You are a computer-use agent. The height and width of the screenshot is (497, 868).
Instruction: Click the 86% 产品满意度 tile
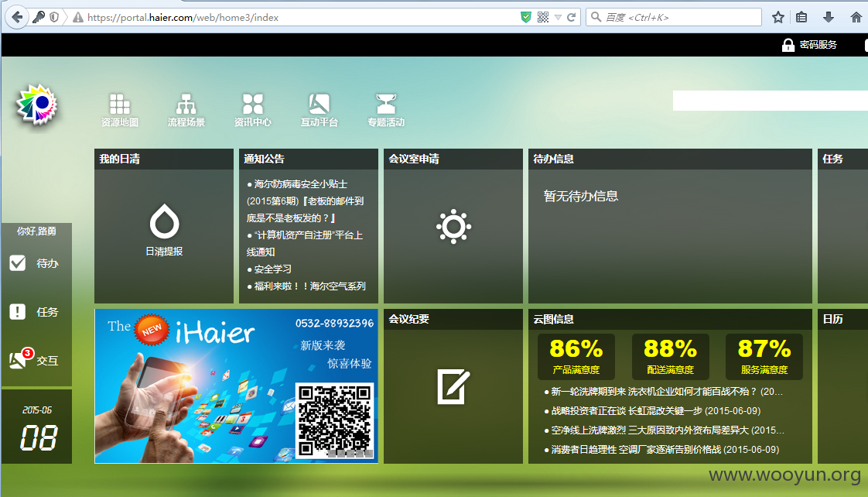point(576,356)
